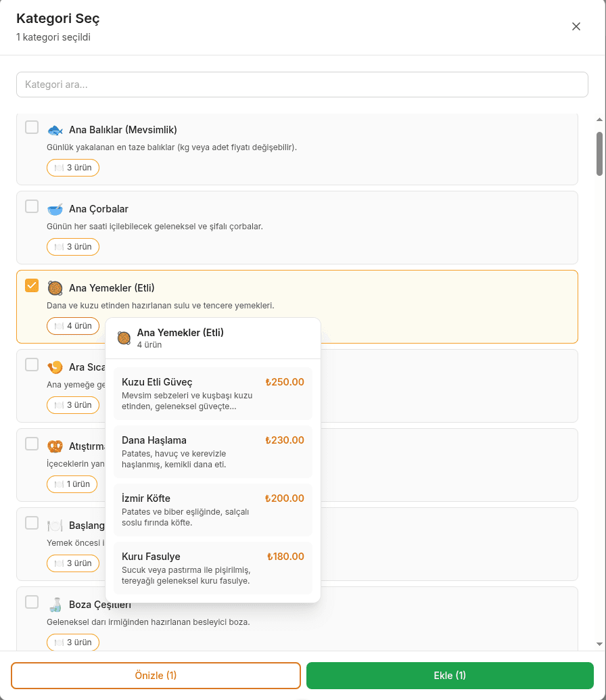Click the pretzel icon in Atıştırma row
606x700 pixels.
[55, 446]
